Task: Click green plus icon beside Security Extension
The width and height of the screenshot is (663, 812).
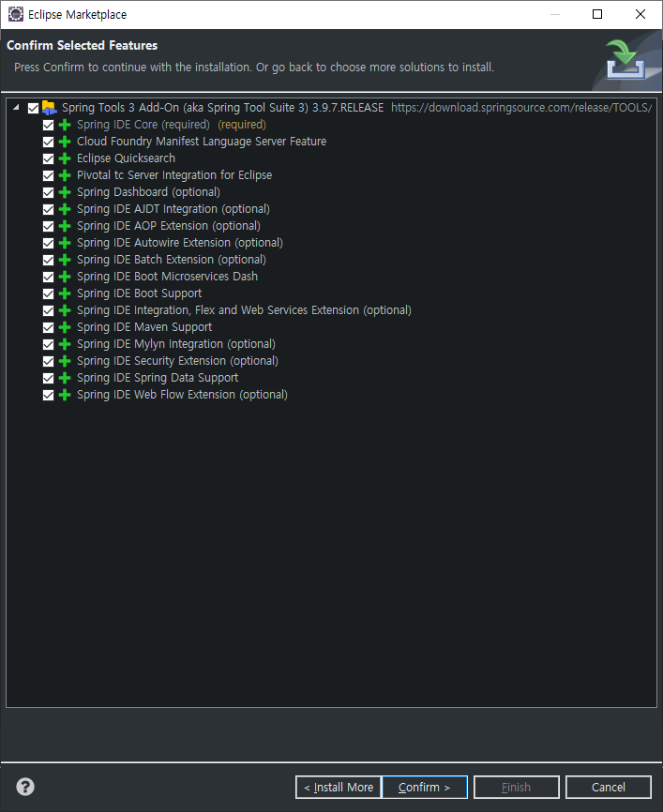Action: (x=65, y=362)
